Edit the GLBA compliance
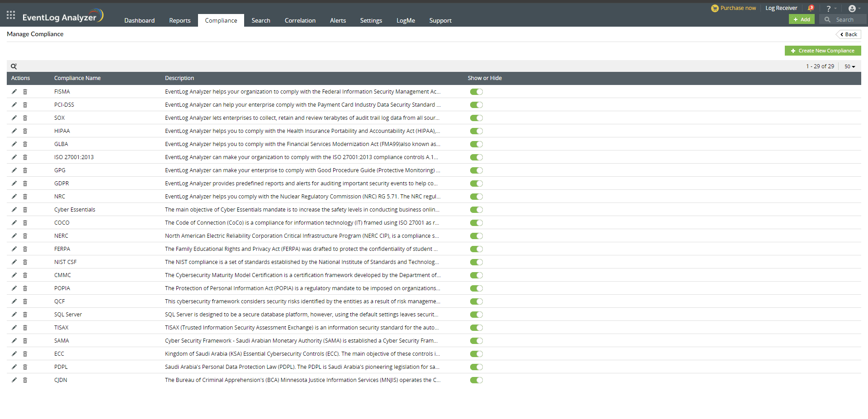This screenshot has height=419, width=868. [14, 144]
